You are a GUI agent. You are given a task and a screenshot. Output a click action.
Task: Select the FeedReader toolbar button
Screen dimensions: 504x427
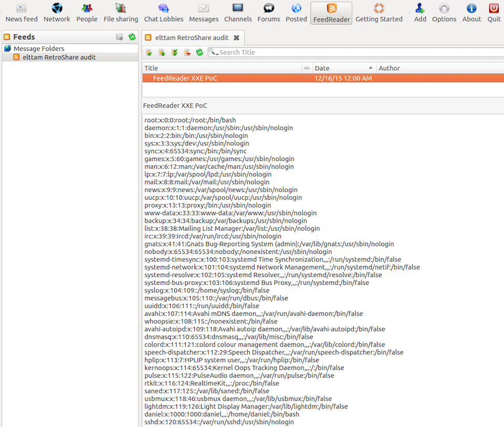click(331, 13)
